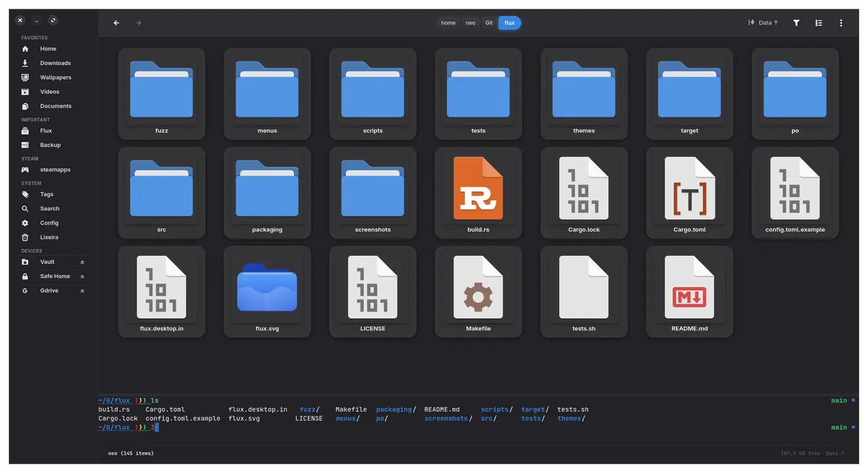Select the neo breadcrumb
The image size is (868, 473).
471,23
